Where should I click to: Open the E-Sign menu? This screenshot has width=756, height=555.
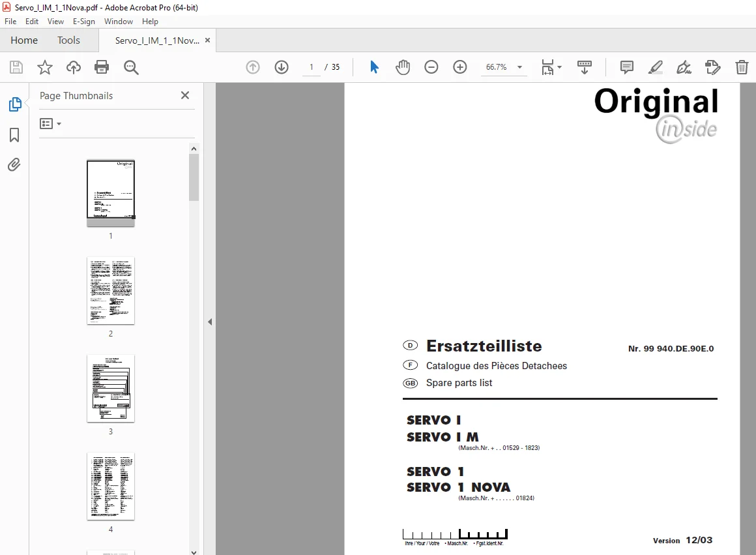[x=84, y=22]
